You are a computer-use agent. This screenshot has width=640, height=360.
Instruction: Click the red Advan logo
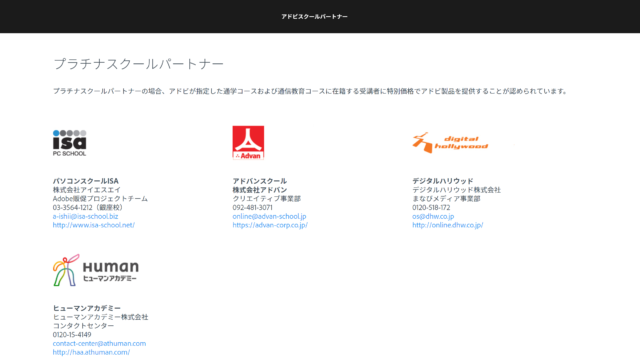click(x=248, y=142)
